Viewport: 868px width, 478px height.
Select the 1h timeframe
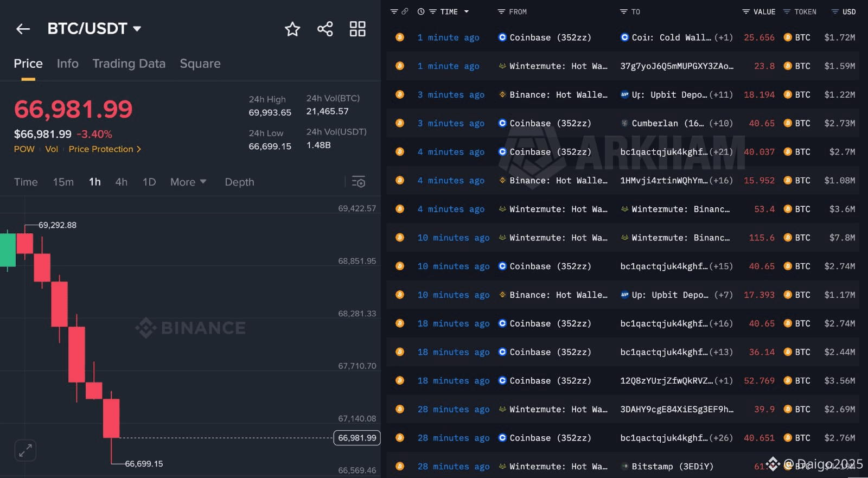click(x=95, y=182)
